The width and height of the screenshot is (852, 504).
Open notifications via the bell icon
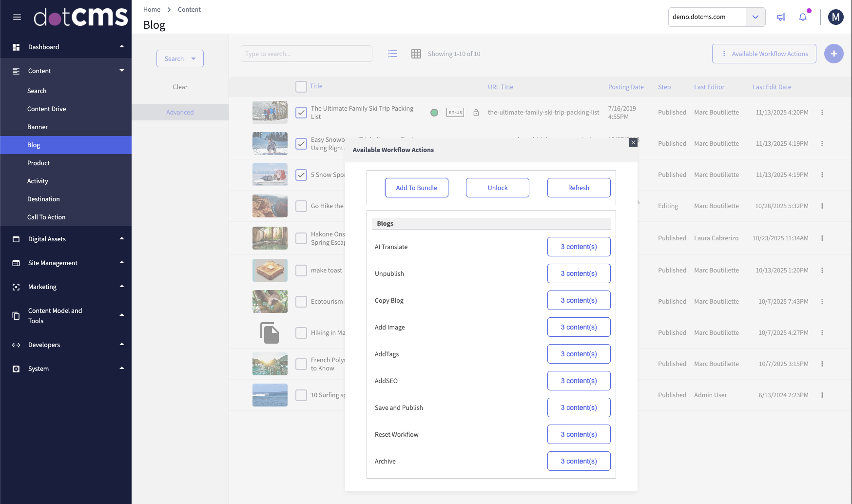tap(802, 17)
